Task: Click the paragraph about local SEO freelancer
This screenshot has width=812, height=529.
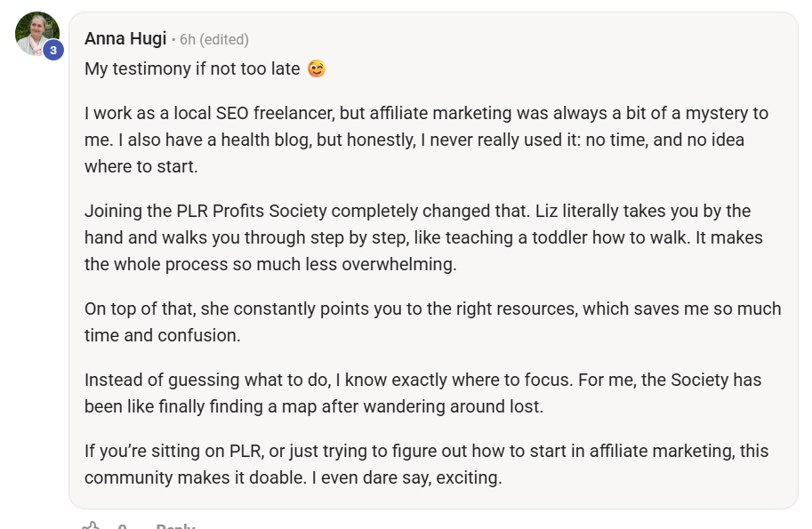Action: coord(426,140)
